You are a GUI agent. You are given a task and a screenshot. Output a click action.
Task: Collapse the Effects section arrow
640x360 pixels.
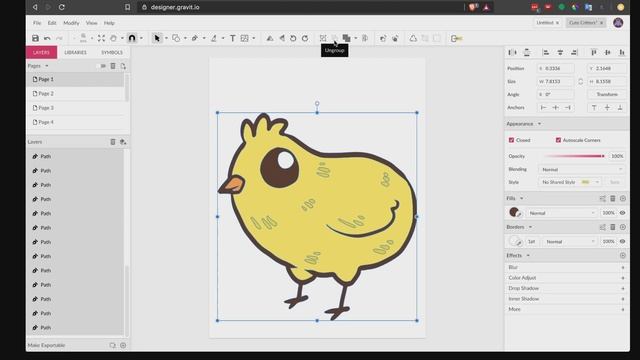[x=528, y=256]
